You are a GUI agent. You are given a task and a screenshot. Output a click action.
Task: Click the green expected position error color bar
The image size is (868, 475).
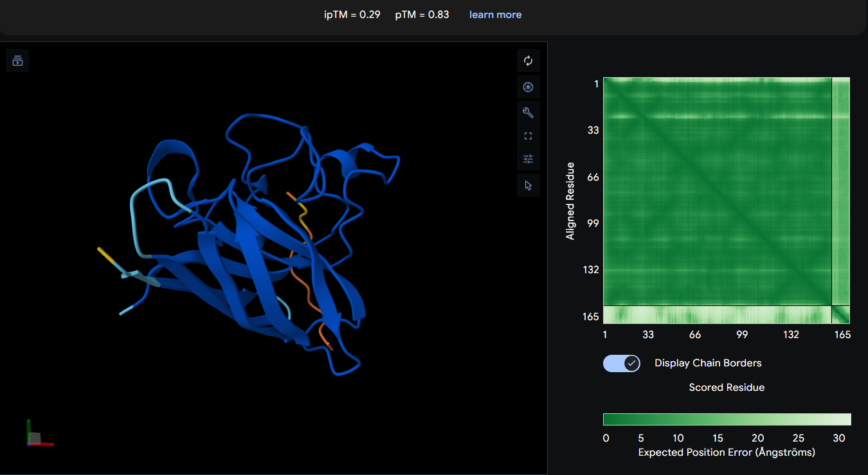coord(727,419)
